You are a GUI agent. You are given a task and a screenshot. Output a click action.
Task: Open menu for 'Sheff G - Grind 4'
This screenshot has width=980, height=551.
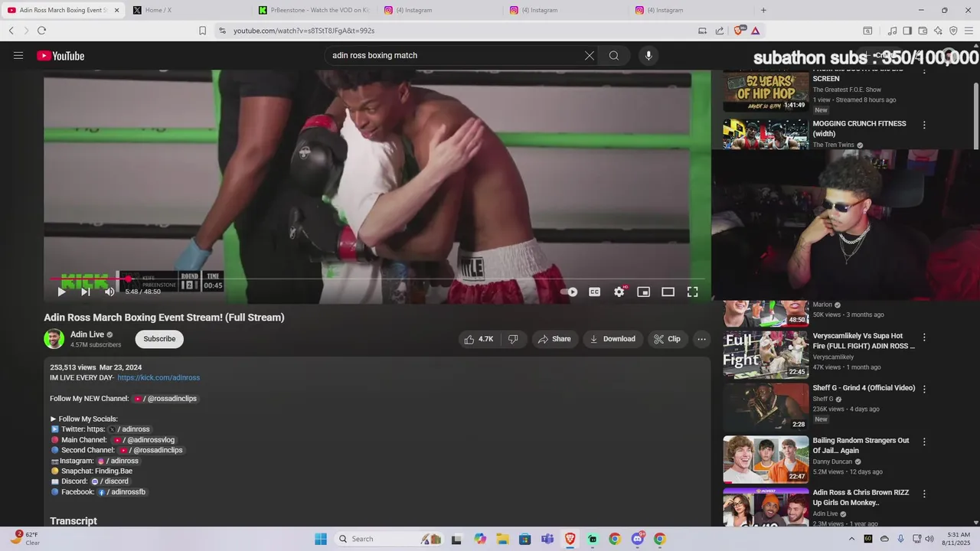point(924,389)
